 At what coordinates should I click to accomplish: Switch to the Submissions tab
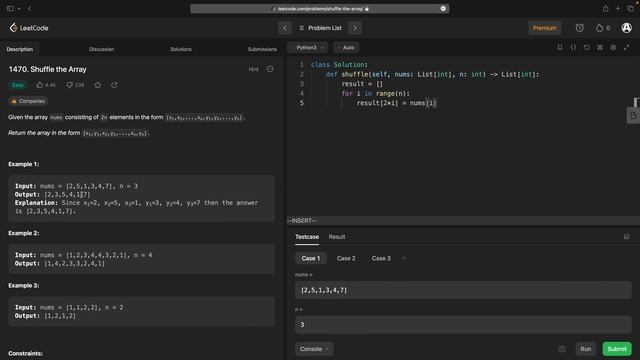pos(262,49)
